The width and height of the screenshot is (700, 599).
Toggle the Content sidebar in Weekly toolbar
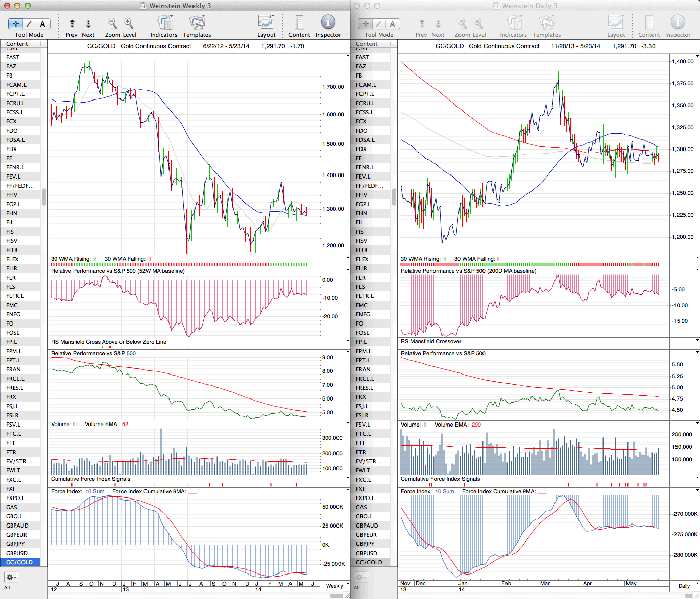tap(299, 23)
